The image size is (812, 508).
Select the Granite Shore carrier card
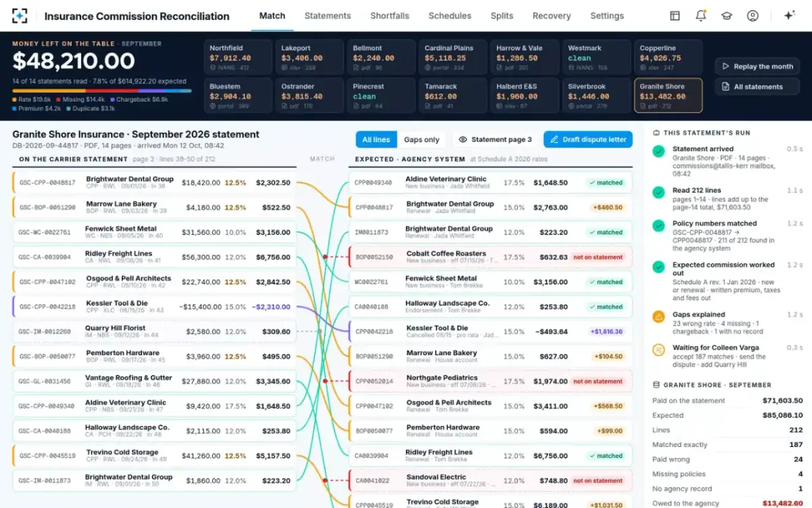pyautogui.click(x=667, y=95)
